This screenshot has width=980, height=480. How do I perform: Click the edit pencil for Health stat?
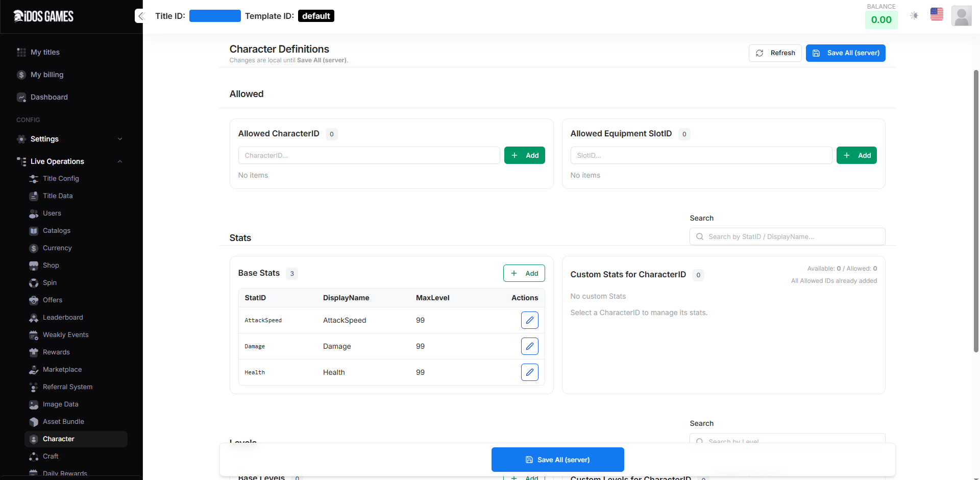pos(529,372)
